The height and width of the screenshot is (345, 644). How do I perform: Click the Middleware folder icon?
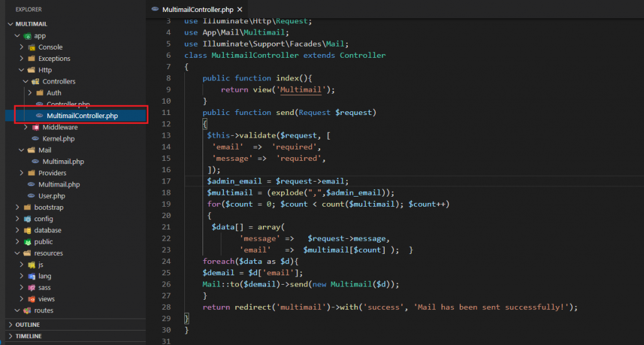36,128
